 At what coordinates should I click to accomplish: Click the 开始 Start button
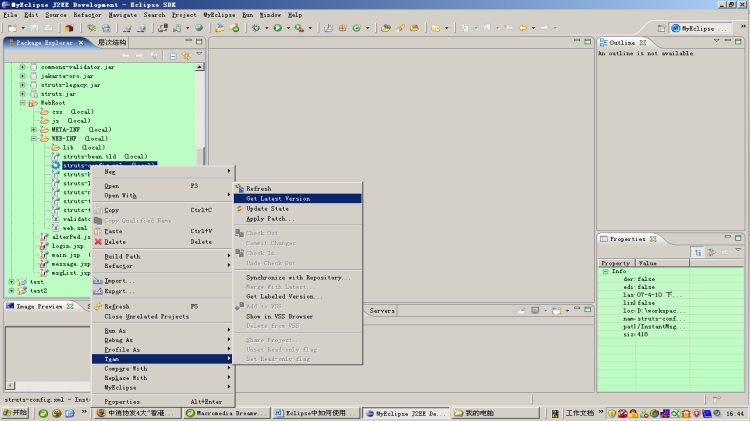15,413
